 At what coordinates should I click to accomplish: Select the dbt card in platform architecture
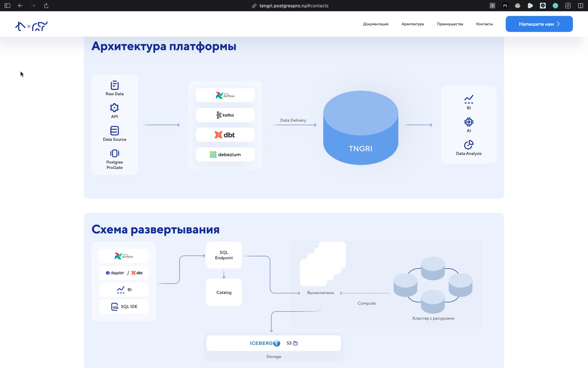pyautogui.click(x=225, y=135)
